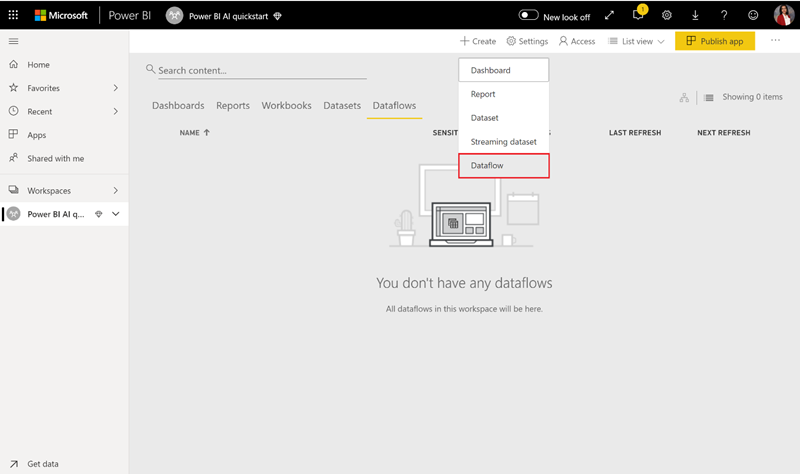
Task: Enter full screen mode icon
Action: pos(609,15)
